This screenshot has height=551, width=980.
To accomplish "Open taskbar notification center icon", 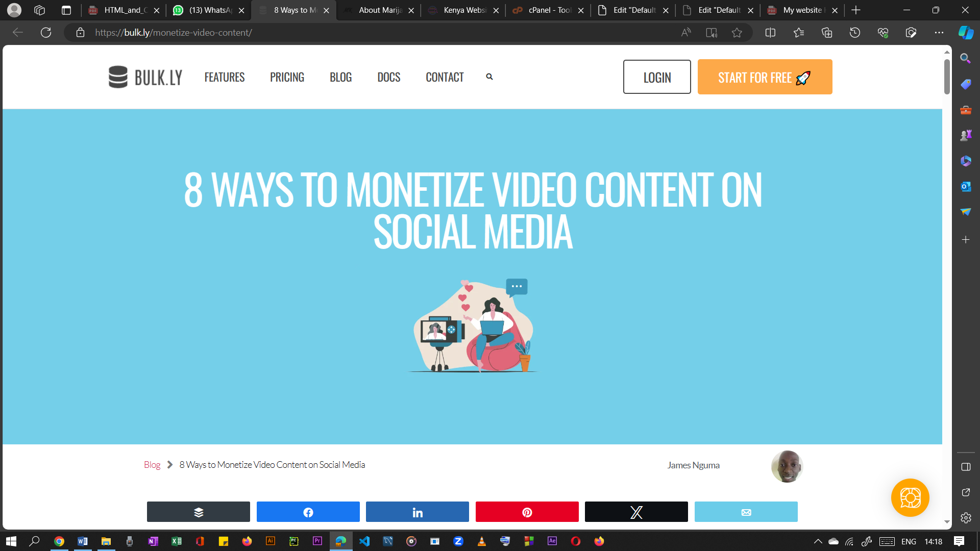I will pos(959,541).
